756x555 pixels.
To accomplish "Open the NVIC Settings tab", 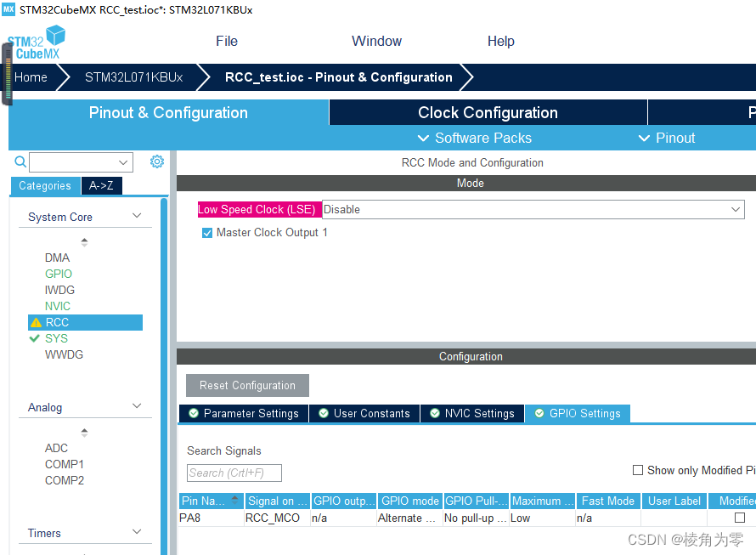I will [x=472, y=414].
